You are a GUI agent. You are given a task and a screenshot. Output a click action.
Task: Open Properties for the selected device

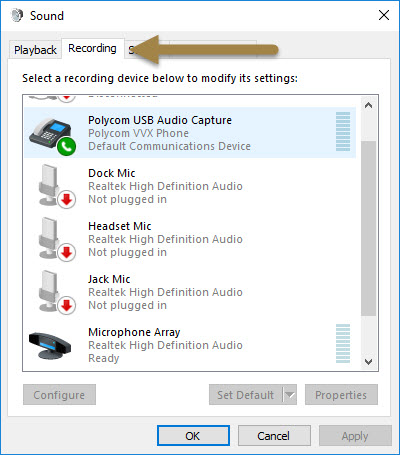click(x=341, y=395)
